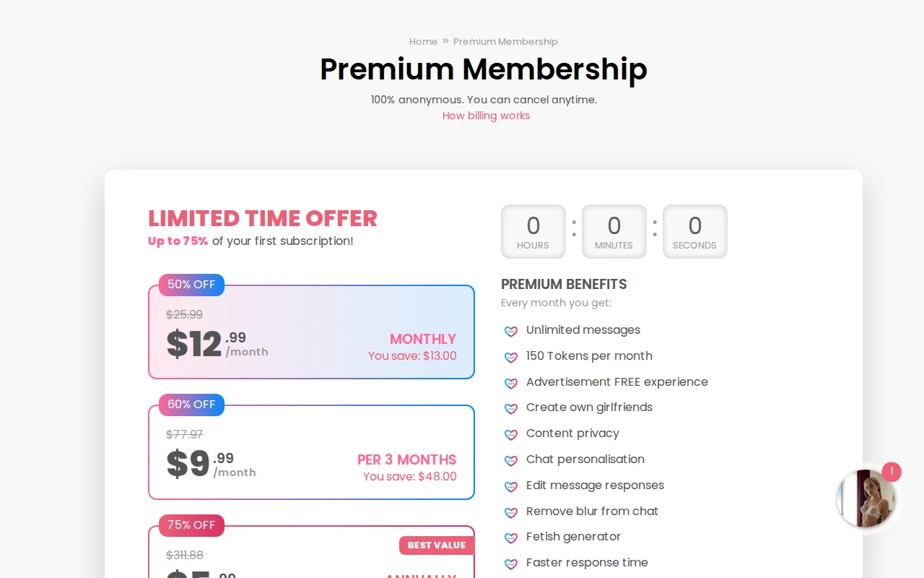Click the 60% OFF badge
The width and height of the screenshot is (924, 578).
click(x=191, y=405)
